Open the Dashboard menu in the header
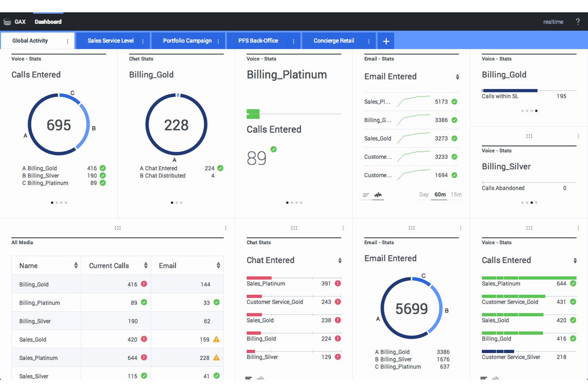 pos(48,22)
